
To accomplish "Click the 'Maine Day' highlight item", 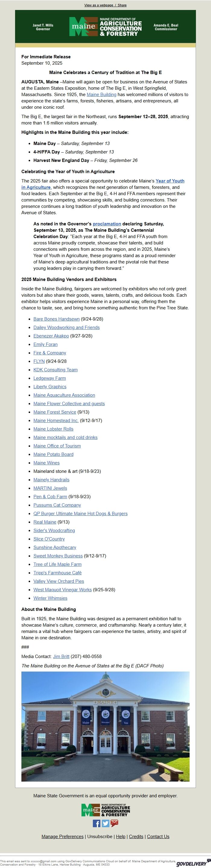I will point(71,143).
